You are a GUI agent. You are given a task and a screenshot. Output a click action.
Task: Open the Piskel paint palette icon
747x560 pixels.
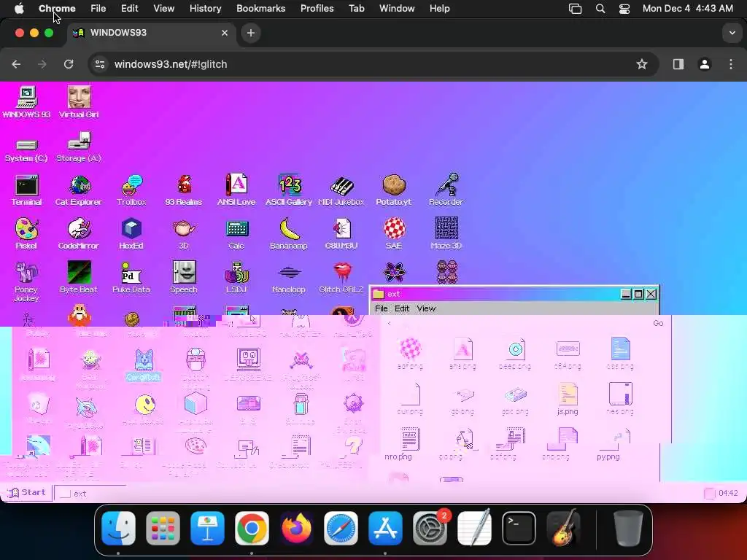click(26, 234)
